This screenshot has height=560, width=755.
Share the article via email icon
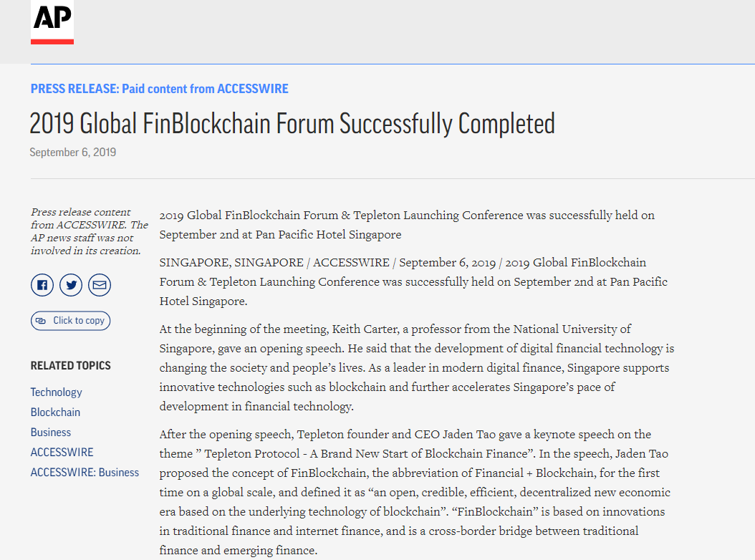100,285
